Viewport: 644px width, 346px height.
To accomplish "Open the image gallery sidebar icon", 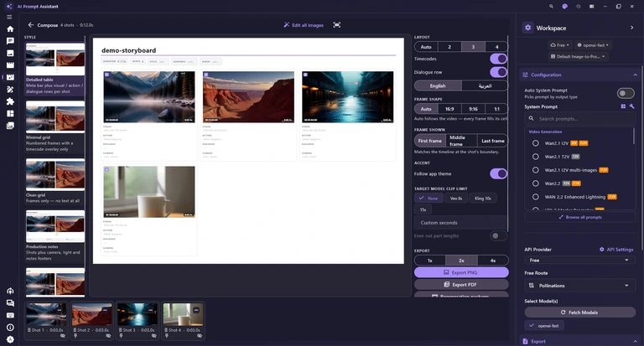I will 10,53.
